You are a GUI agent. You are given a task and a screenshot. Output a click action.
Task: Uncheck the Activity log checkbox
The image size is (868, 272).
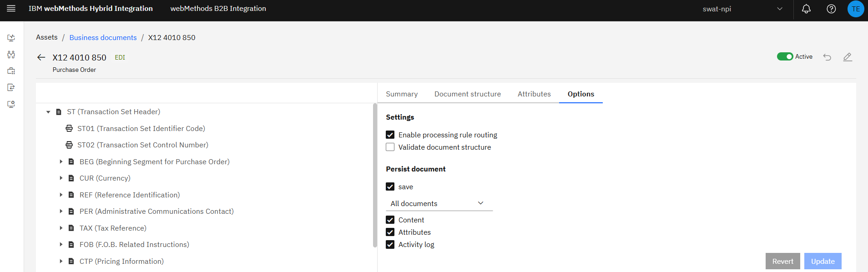390,244
